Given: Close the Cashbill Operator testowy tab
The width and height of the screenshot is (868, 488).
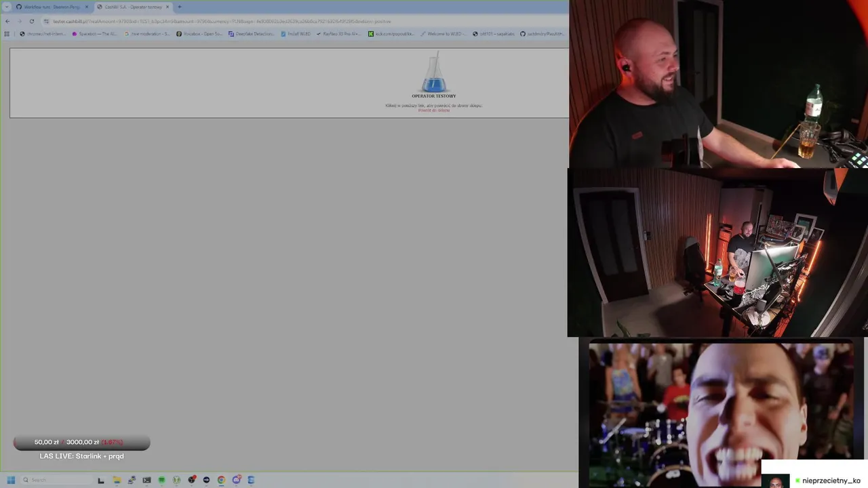Looking at the screenshot, I should point(167,7).
